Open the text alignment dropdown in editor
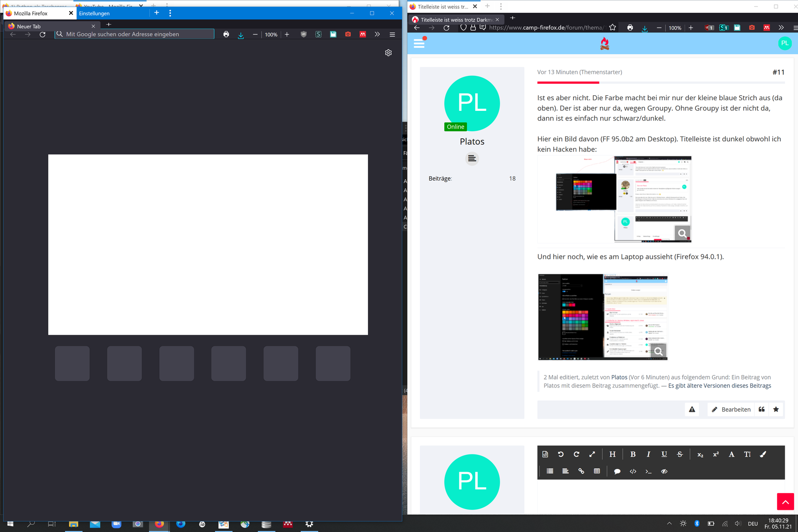Viewport: 798px width, 532px height. (x=565, y=471)
